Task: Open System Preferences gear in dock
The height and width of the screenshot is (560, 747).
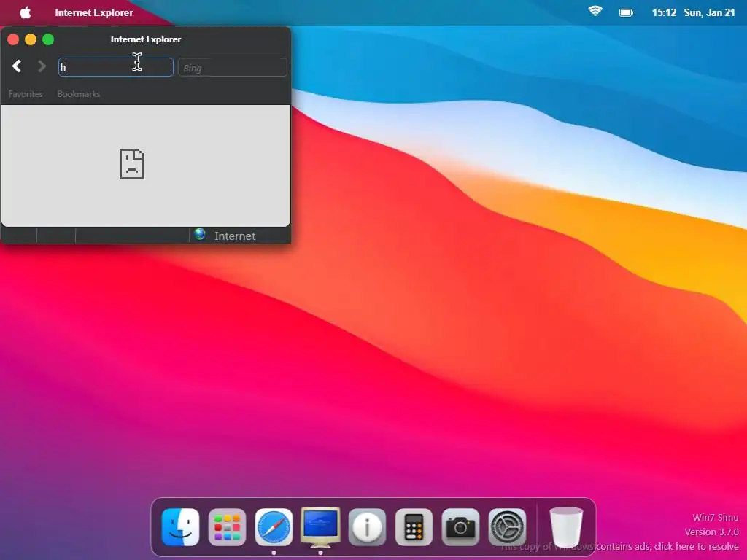Action: (507, 527)
